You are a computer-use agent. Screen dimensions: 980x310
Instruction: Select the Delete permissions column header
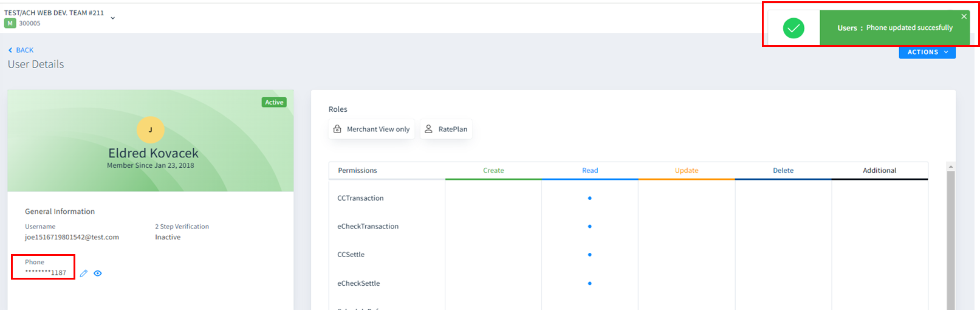[783, 171]
